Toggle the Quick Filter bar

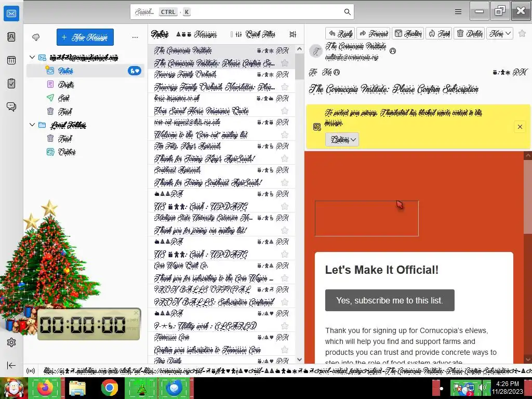point(256,34)
